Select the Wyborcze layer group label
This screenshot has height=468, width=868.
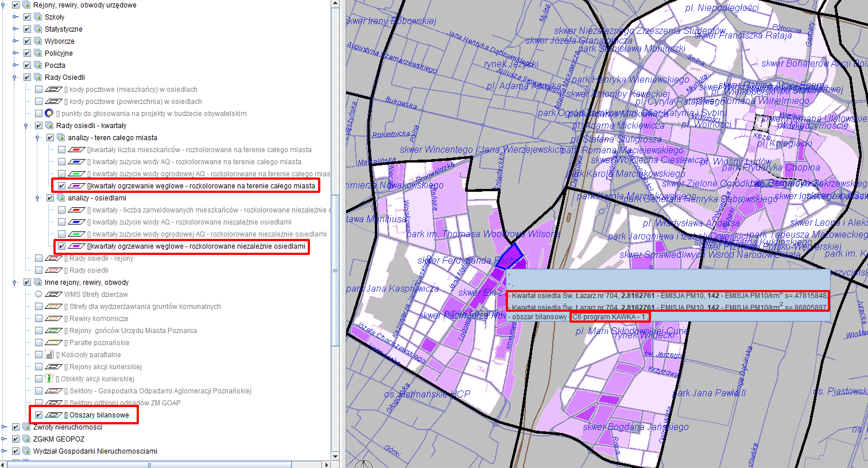59,41
